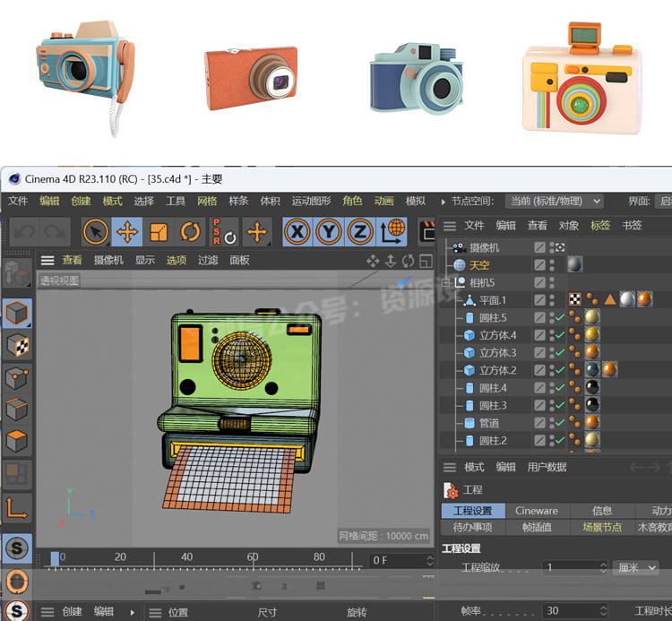Viewport: 672px width, 621px height.
Task: Select the 圆柱.4 object
Action: [x=493, y=388]
